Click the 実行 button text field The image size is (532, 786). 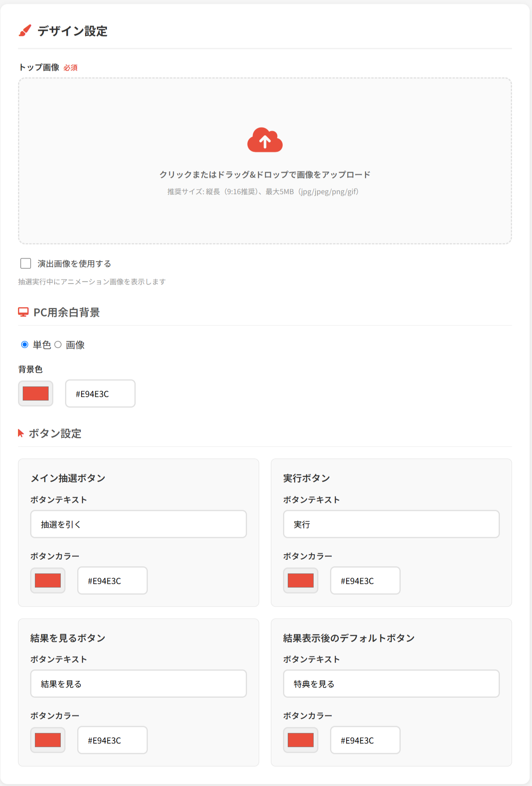pos(391,524)
